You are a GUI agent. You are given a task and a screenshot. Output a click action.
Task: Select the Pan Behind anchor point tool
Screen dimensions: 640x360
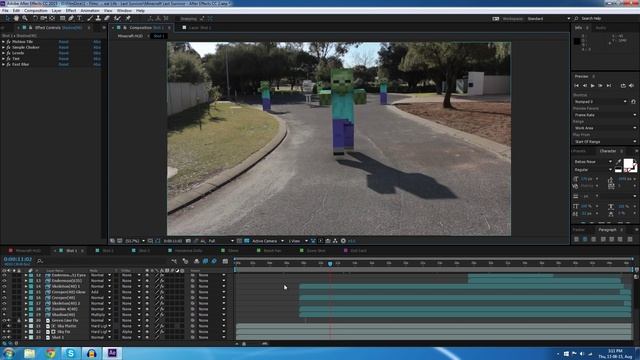(52, 18)
